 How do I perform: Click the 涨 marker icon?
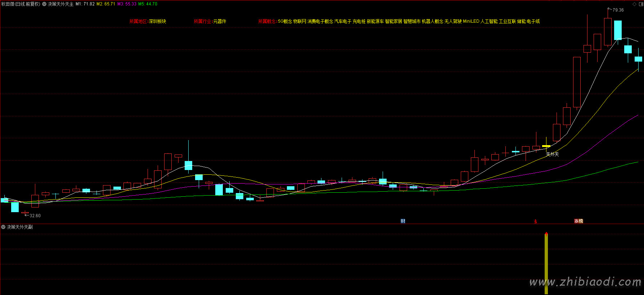(576, 221)
